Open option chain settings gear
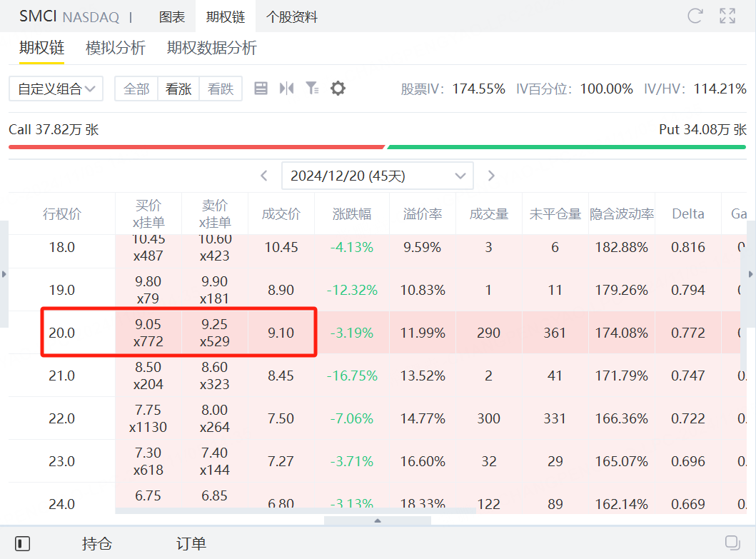 click(x=338, y=89)
